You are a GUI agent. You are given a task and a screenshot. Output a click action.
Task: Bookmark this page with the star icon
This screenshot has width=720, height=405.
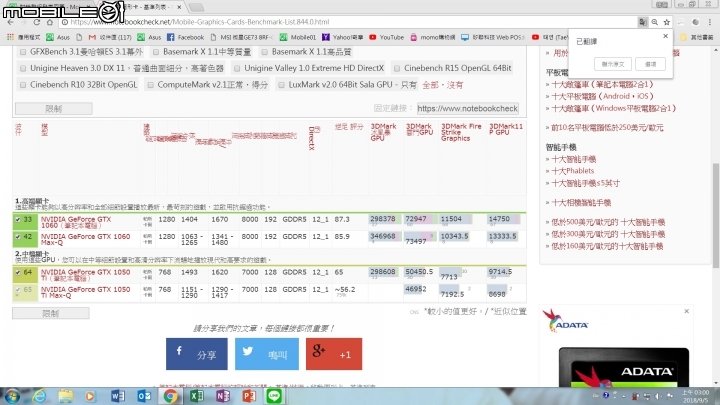click(x=666, y=22)
